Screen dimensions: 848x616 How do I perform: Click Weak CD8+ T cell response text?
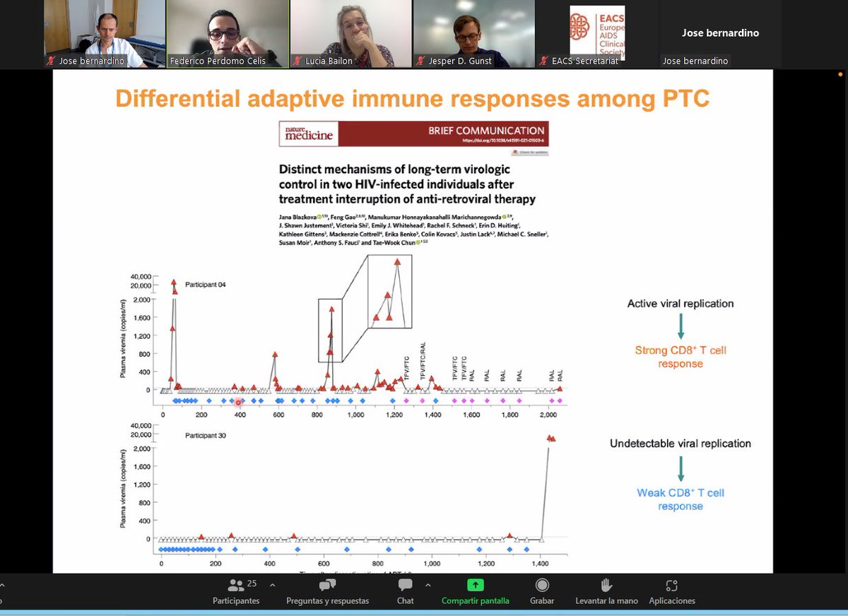[681, 499]
